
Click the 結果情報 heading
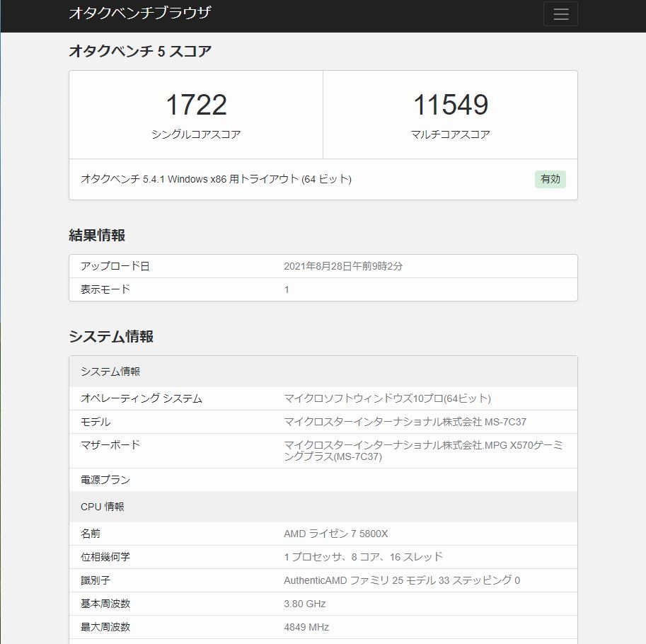tap(97, 235)
